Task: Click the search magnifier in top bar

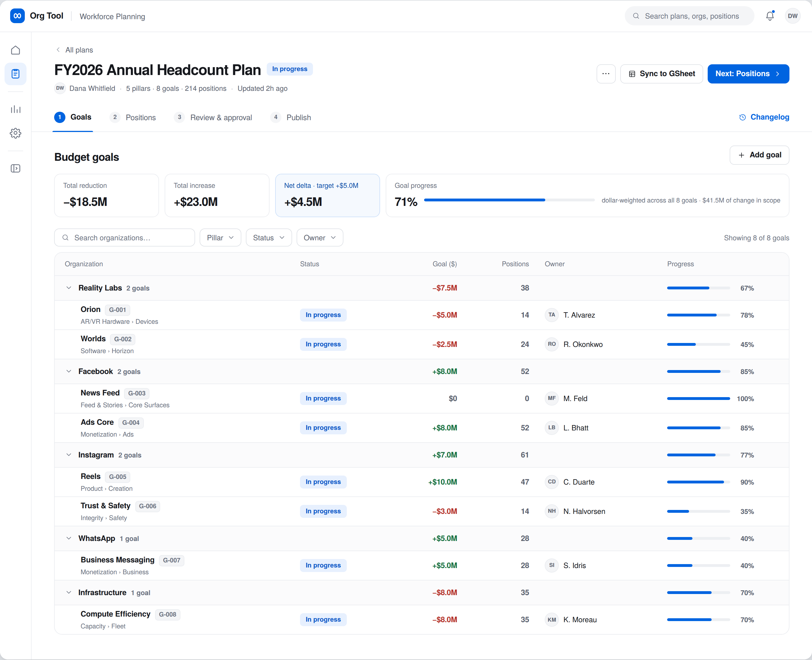Action: pyautogui.click(x=636, y=16)
